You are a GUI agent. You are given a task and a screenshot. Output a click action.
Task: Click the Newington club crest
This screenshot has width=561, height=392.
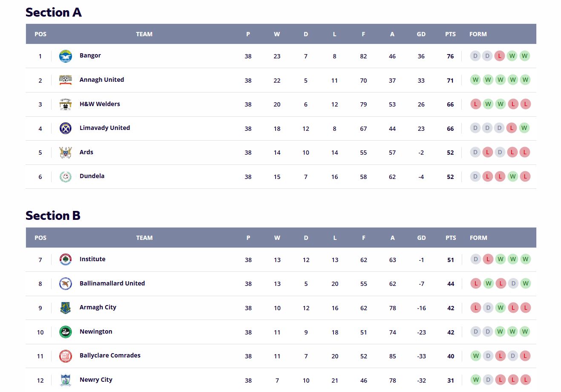pyautogui.click(x=66, y=332)
